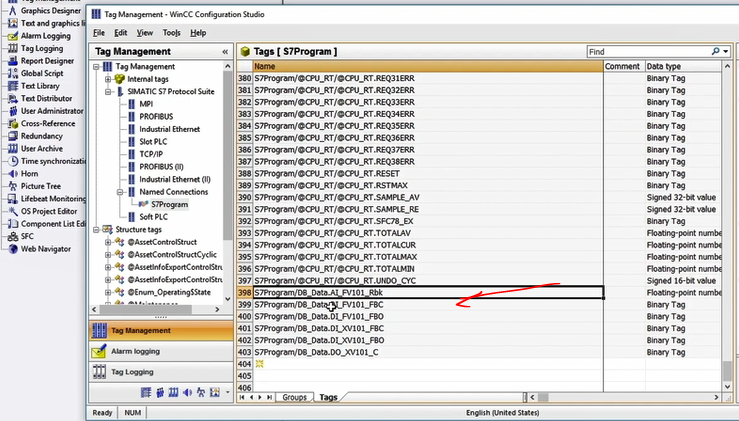Open Text Library in explorer list

[40, 86]
